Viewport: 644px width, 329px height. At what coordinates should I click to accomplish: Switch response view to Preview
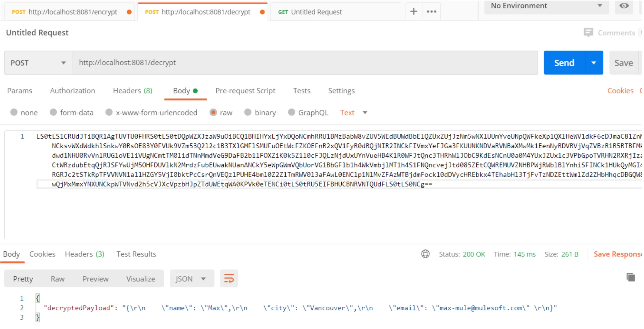point(95,278)
